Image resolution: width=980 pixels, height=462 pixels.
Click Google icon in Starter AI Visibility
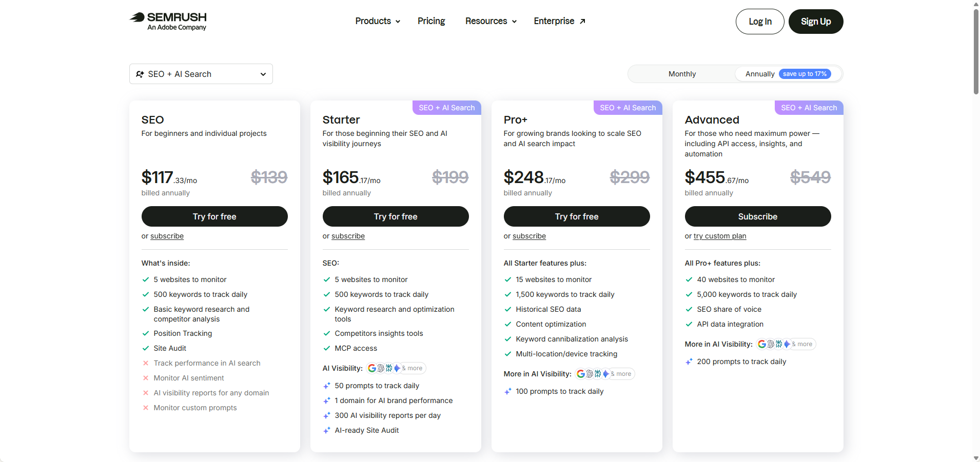click(372, 368)
